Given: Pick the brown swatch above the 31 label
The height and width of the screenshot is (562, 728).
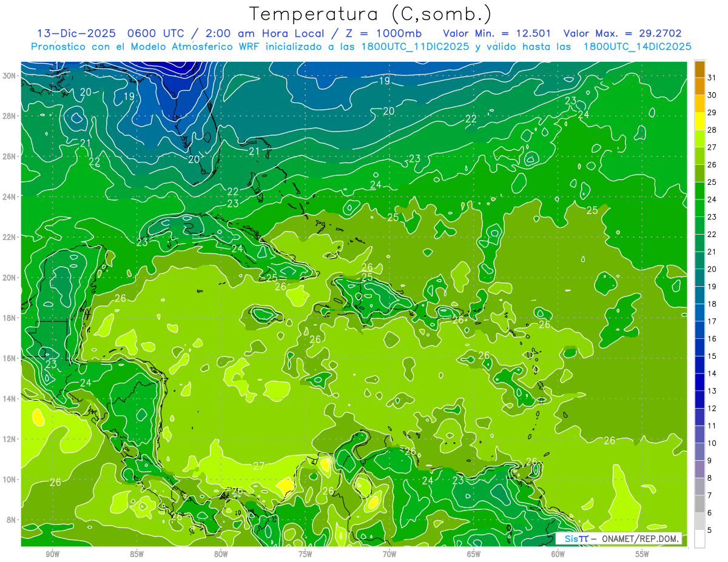Looking at the screenshot, I should tap(699, 69).
